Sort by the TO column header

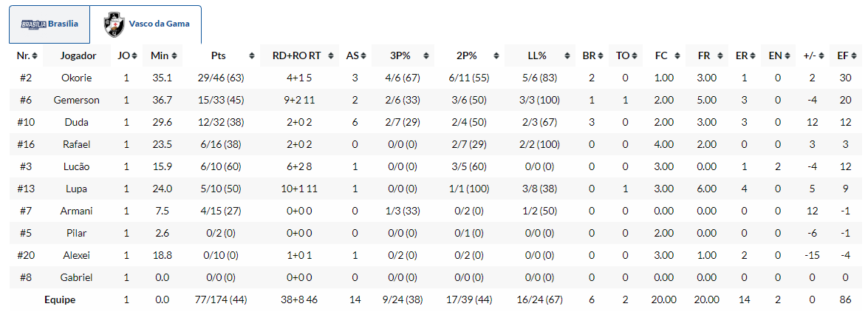point(622,55)
